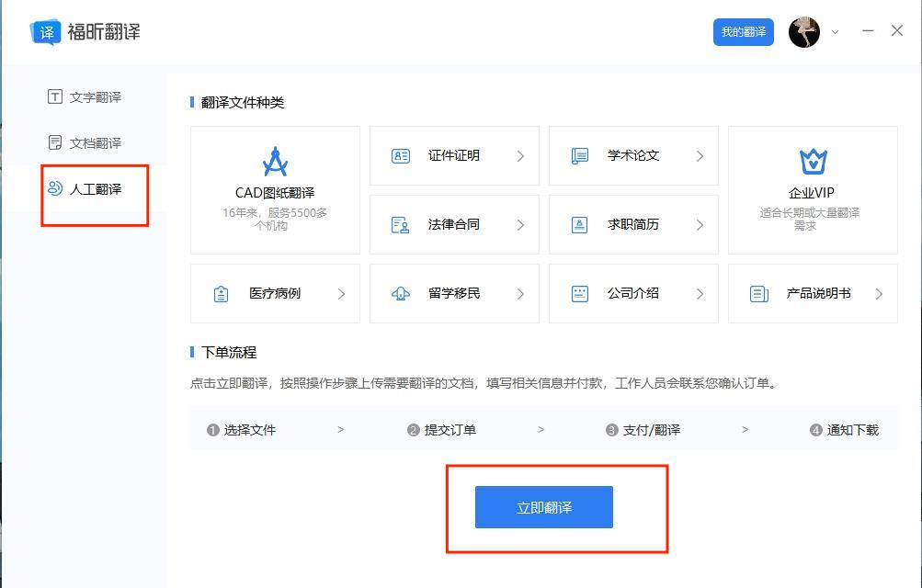Viewport: 922px width, 588px height.
Task: Click the 公司介绍 calendar-style icon
Action: click(x=579, y=293)
